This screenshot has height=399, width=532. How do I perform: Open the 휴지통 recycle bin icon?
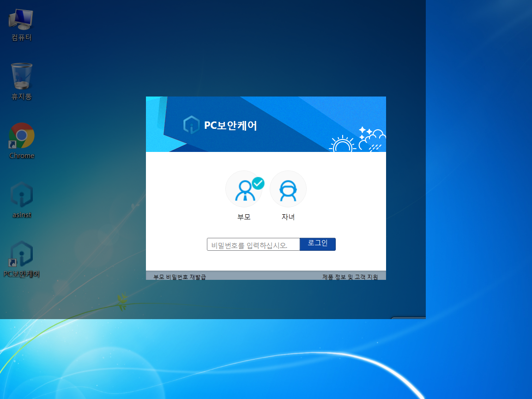[x=21, y=81]
